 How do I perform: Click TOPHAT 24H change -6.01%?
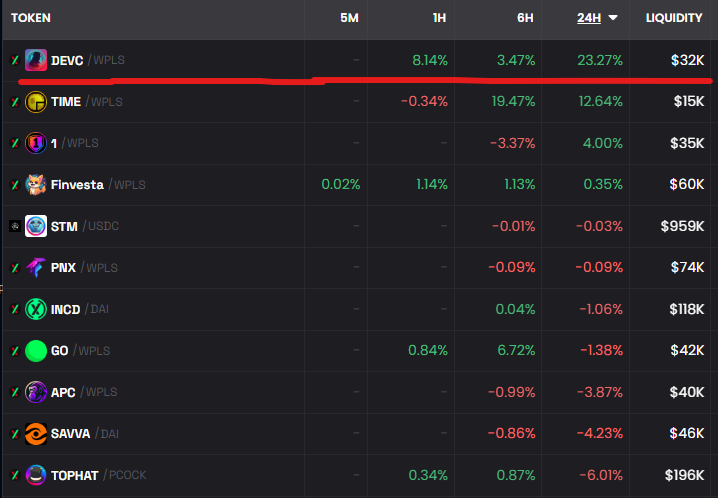pyautogui.click(x=601, y=475)
